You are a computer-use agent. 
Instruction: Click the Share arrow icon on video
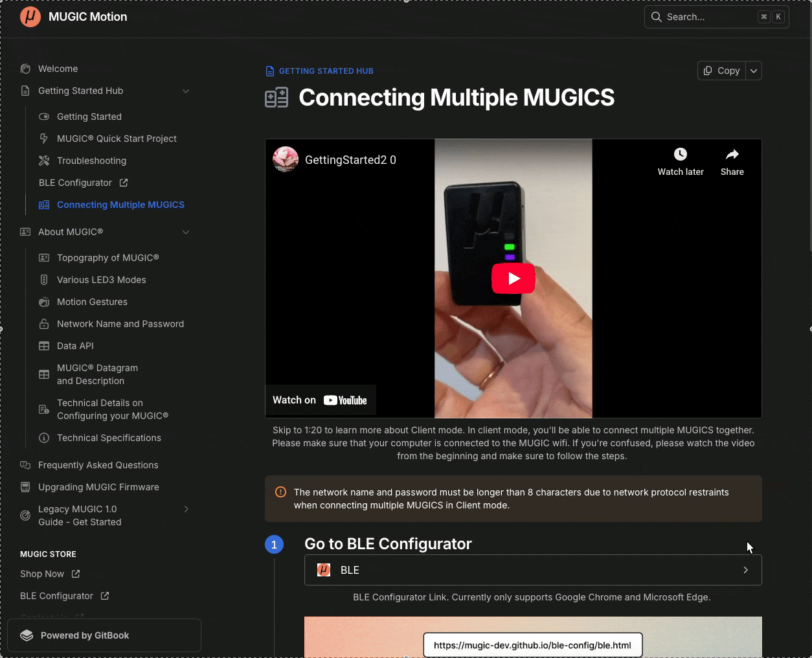[x=732, y=154]
